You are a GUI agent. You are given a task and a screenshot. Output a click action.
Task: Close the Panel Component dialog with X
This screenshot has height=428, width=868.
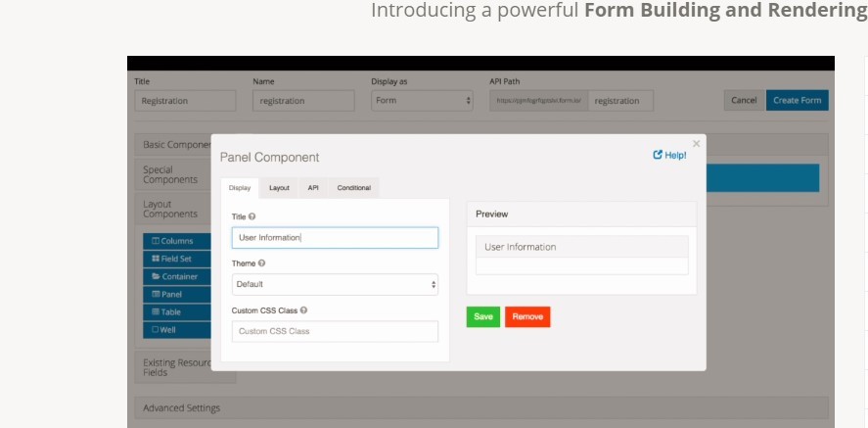696,144
